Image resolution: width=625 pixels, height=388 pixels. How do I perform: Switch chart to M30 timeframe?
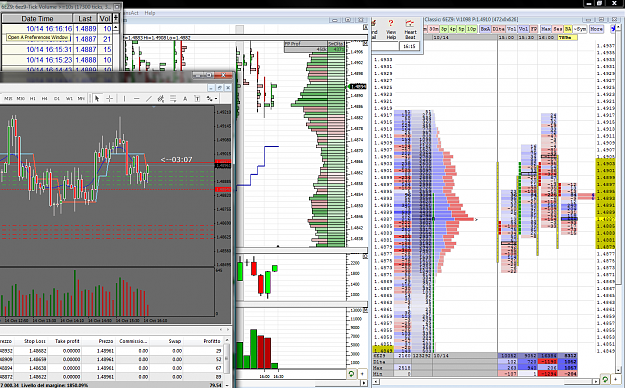(x=21, y=98)
